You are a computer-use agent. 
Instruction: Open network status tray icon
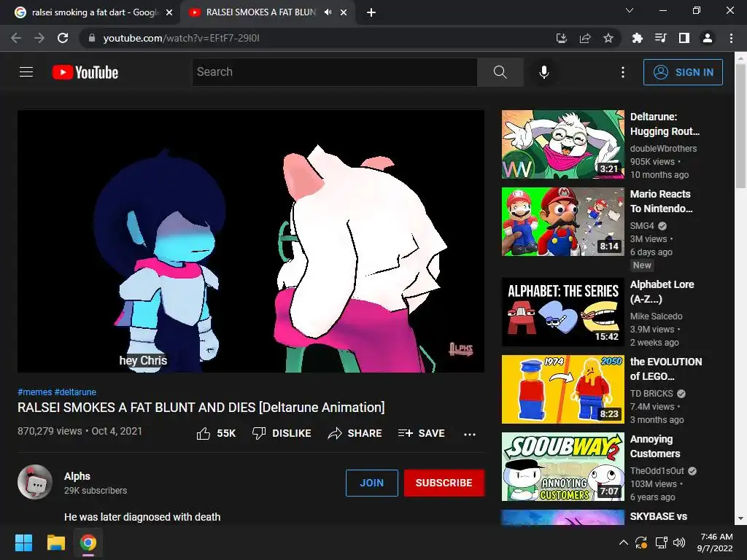click(661, 542)
